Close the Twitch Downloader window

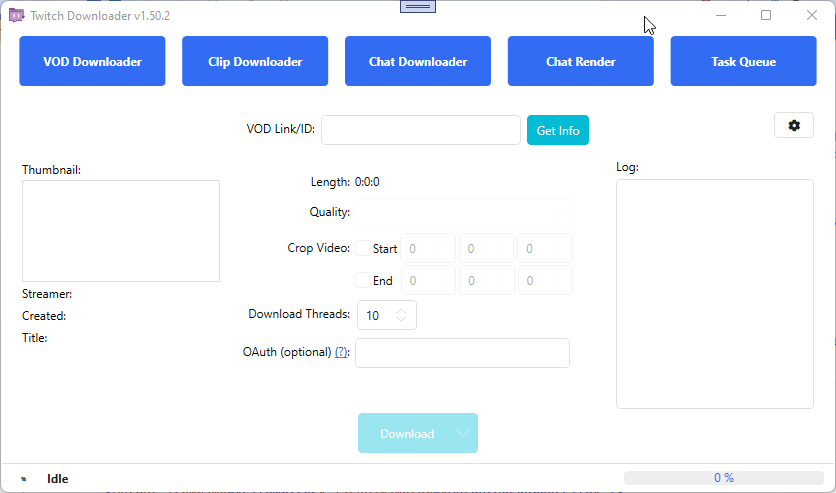[x=812, y=15]
